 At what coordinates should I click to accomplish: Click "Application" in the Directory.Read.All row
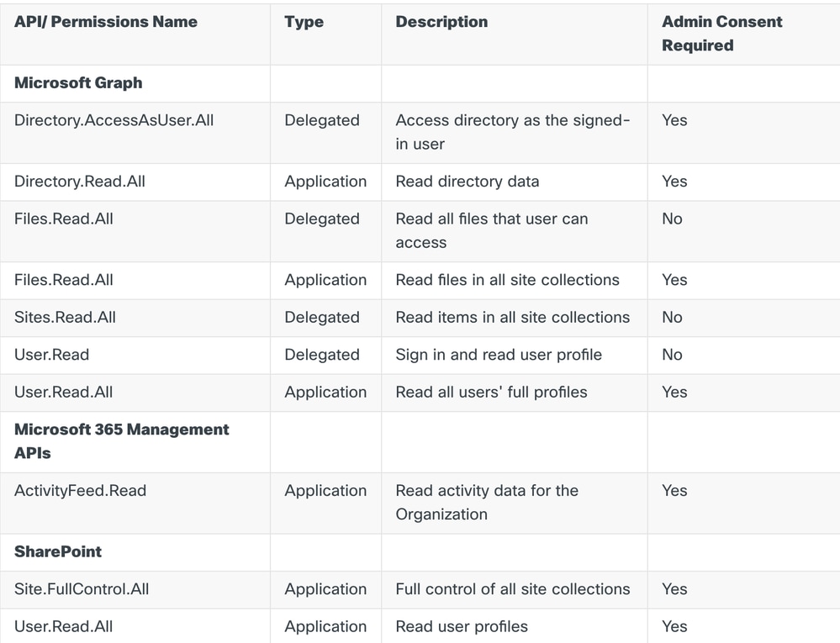click(x=325, y=182)
